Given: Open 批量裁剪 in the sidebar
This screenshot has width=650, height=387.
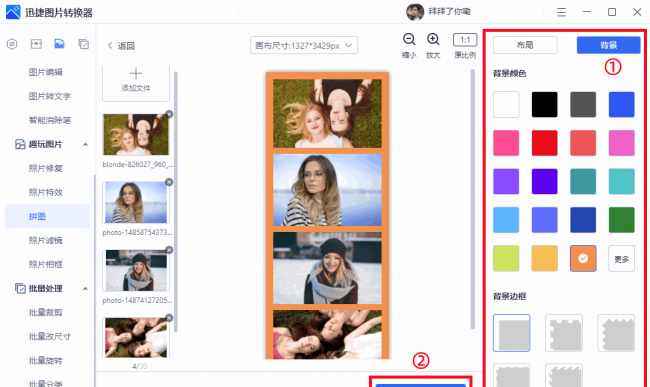Looking at the screenshot, I should click(46, 312).
